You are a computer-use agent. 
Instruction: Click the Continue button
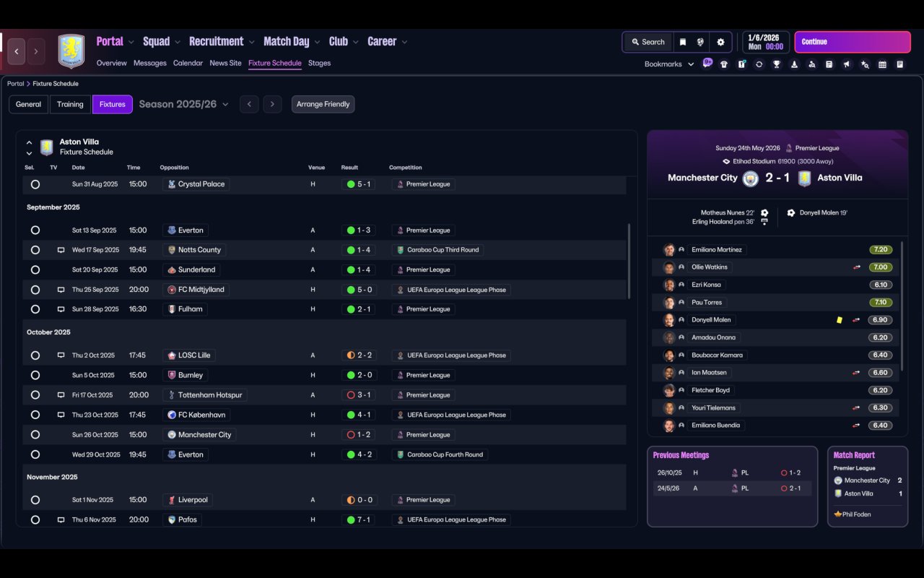point(853,42)
